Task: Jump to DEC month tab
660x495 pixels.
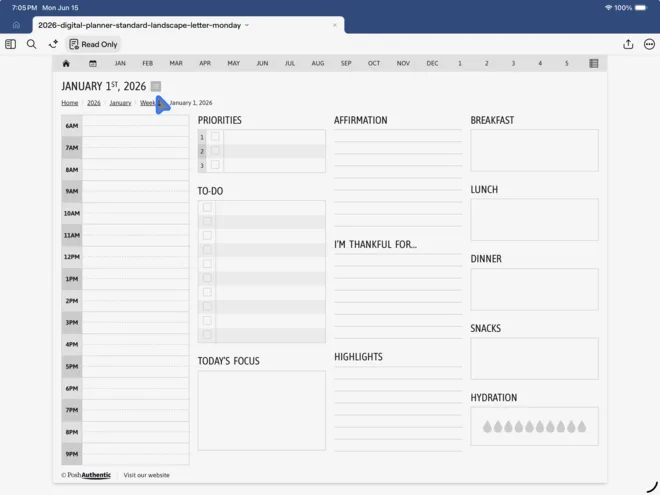Action: [x=432, y=64]
